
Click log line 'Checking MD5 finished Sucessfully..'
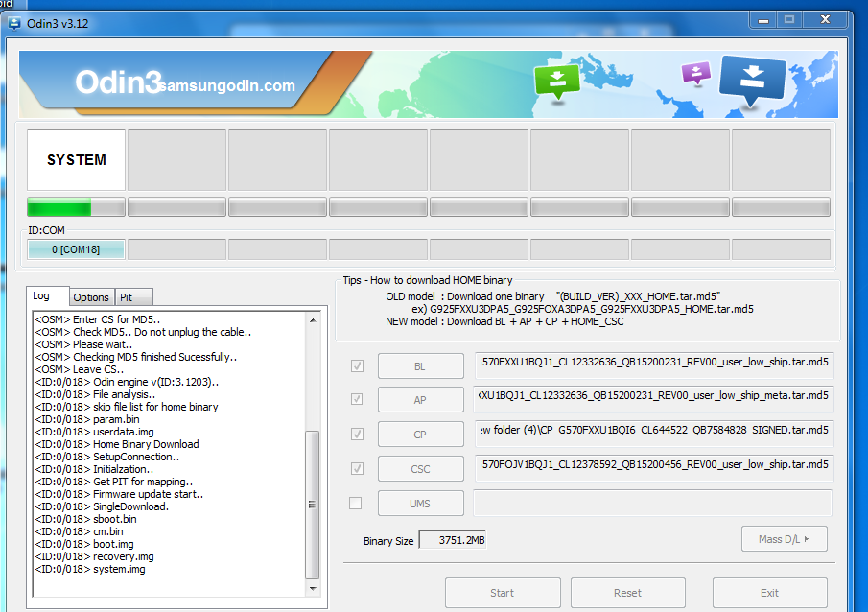(136, 357)
